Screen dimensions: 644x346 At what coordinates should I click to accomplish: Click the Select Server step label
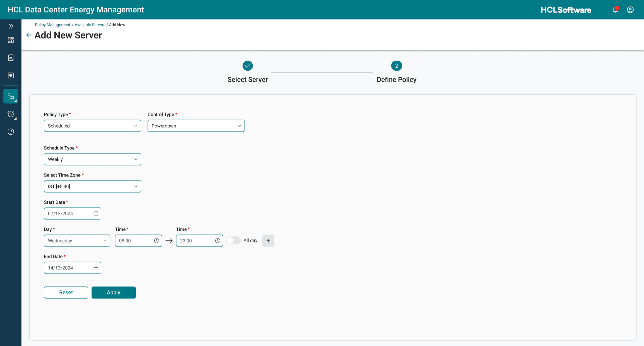[x=248, y=80]
